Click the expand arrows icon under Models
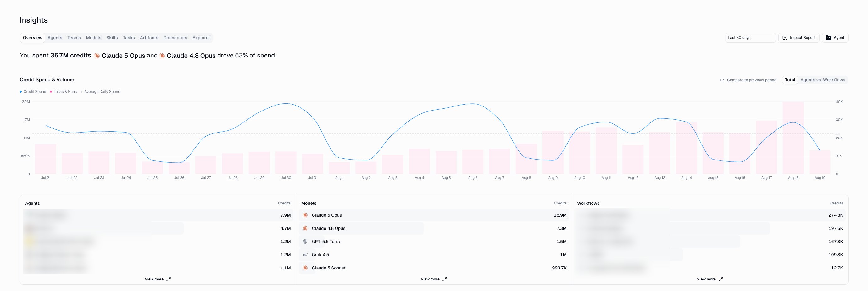The width and height of the screenshot is (868, 304). pos(444,279)
